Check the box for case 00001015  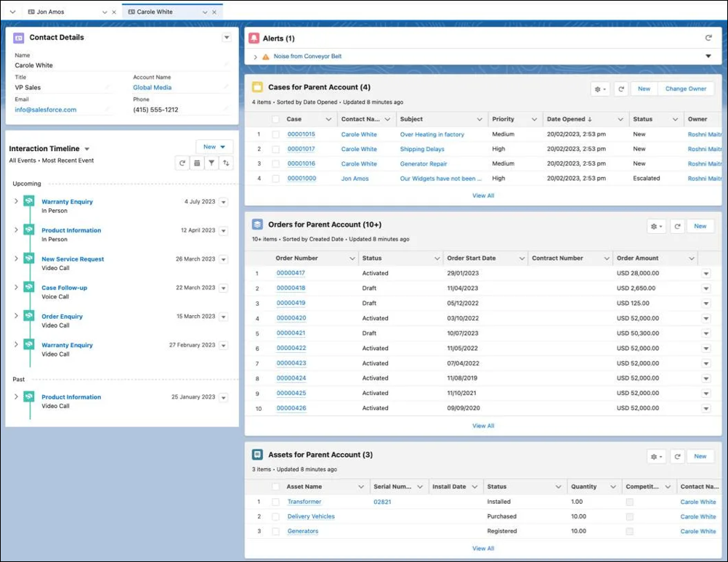tap(276, 134)
